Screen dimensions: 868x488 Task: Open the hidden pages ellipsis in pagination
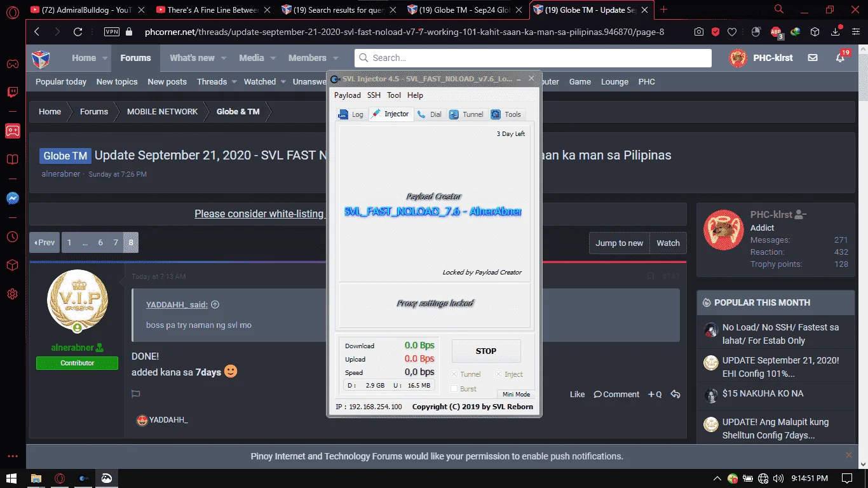click(85, 243)
